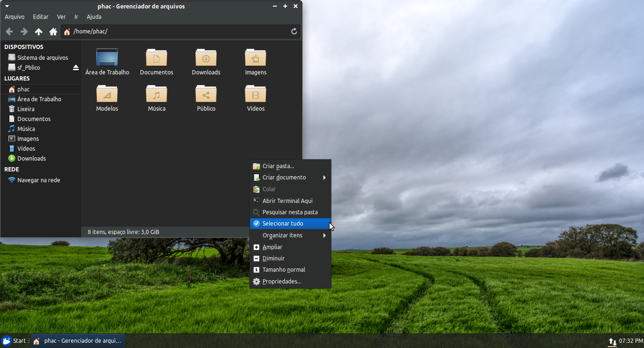
Task: Open the Start menu on the taskbar
Action: [15, 341]
